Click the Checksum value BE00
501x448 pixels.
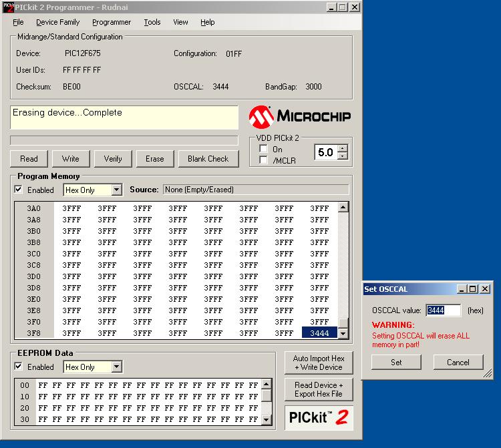72,87
